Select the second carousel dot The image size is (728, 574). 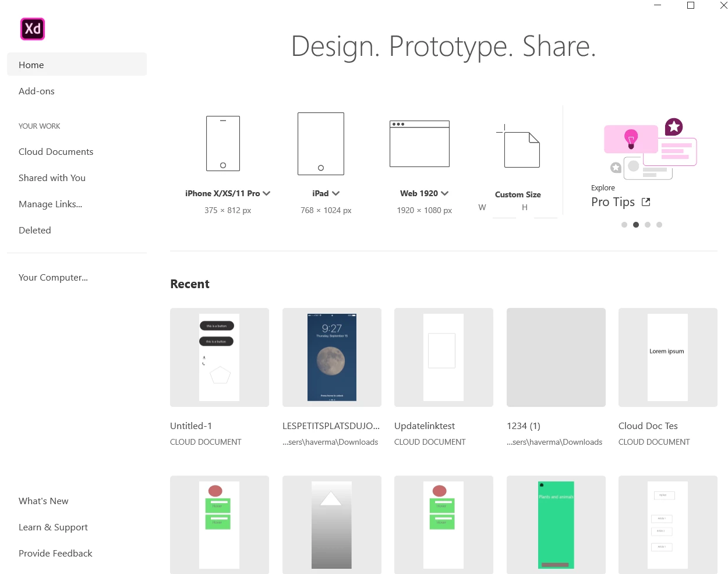click(x=636, y=225)
